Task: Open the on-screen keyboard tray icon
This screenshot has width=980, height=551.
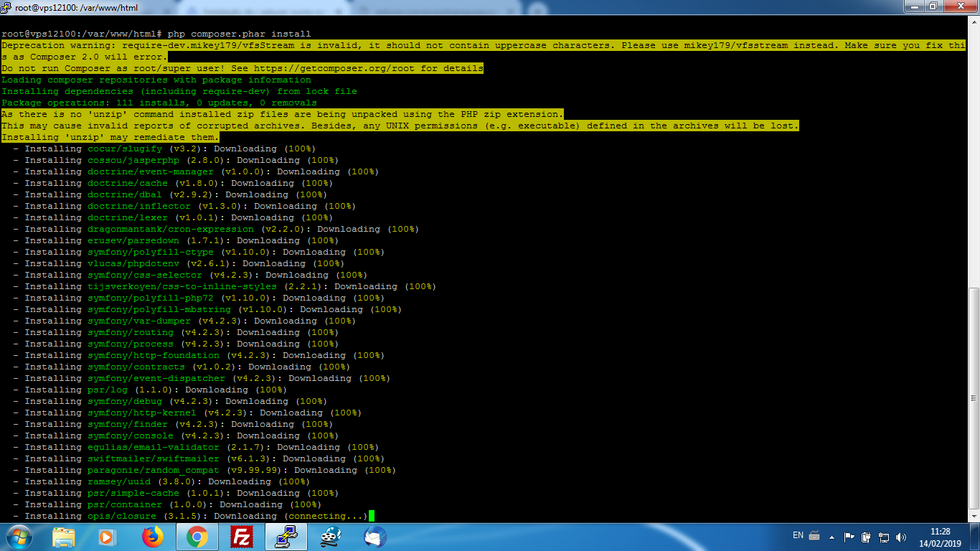Action: pyautogui.click(x=814, y=535)
